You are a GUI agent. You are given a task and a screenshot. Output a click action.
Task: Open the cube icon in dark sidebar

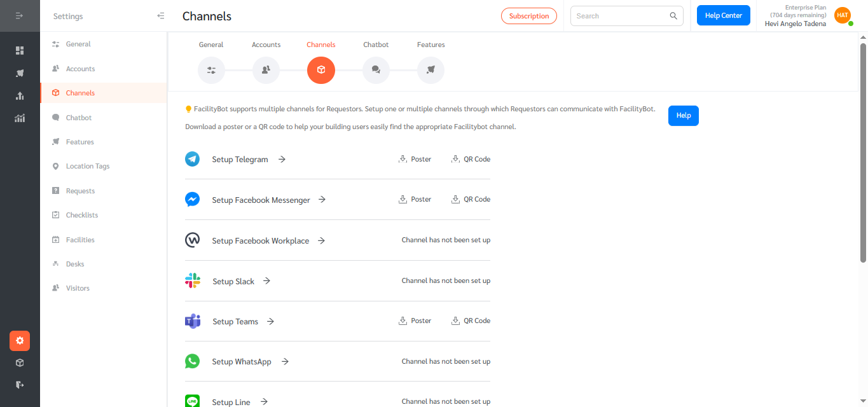point(20,362)
